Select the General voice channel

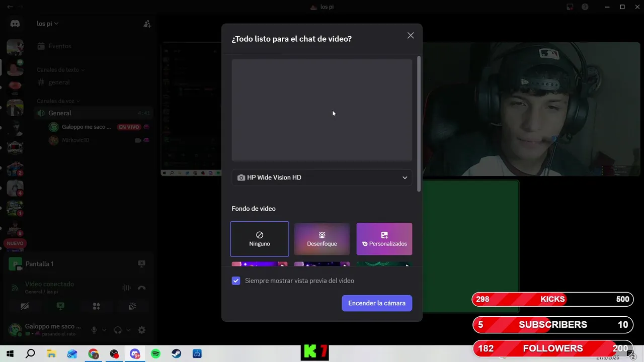click(x=94, y=113)
